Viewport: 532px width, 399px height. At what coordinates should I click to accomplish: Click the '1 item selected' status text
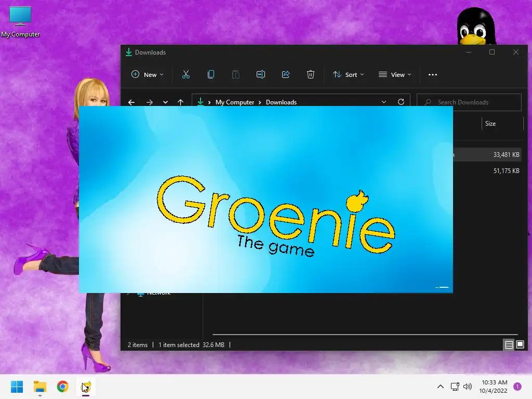[179, 345]
